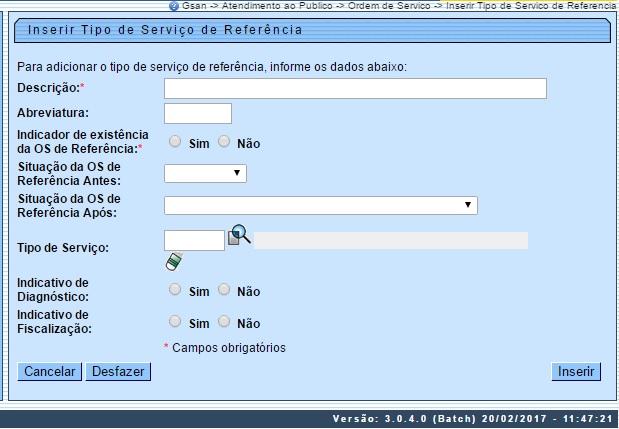
Task: Click the Desfazer button
Action: [x=118, y=372]
